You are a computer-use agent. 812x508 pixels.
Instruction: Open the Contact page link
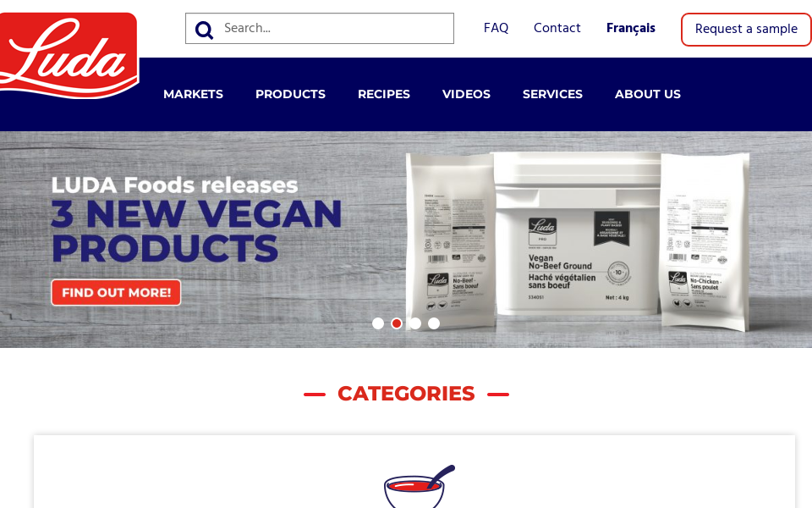557,28
